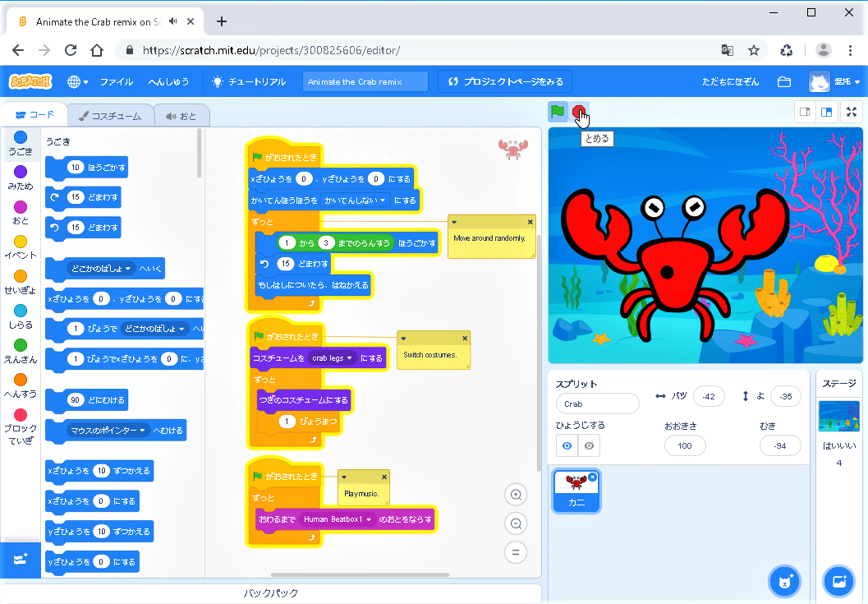Viewport: 868px width, 604px height.
Task: Select the stage backdrop thumbnail
Action: (x=838, y=416)
